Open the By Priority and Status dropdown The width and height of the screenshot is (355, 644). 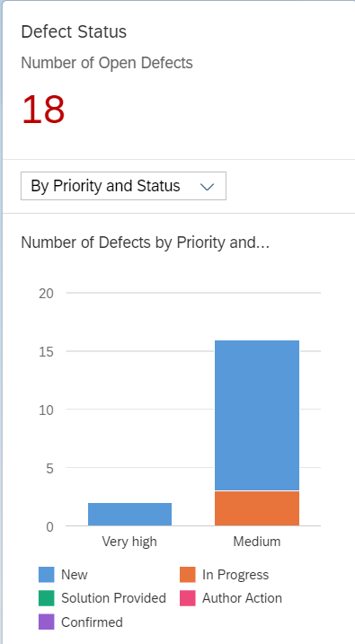(123, 186)
